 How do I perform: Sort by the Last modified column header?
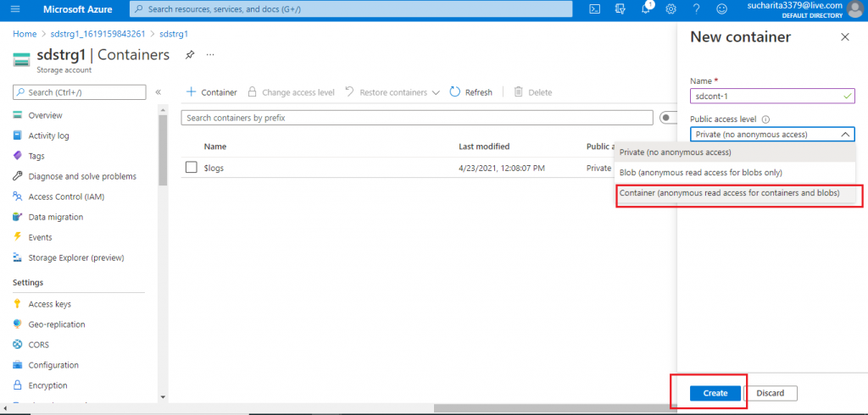point(484,147)
